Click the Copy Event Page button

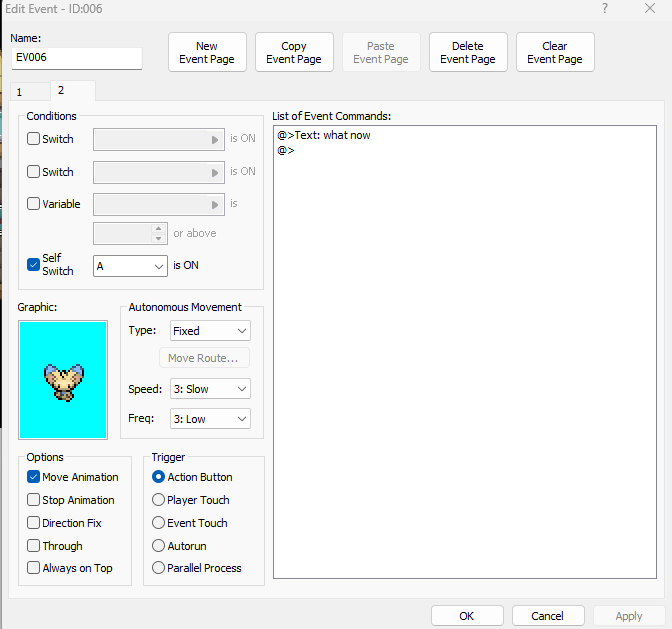click(294, 53)
